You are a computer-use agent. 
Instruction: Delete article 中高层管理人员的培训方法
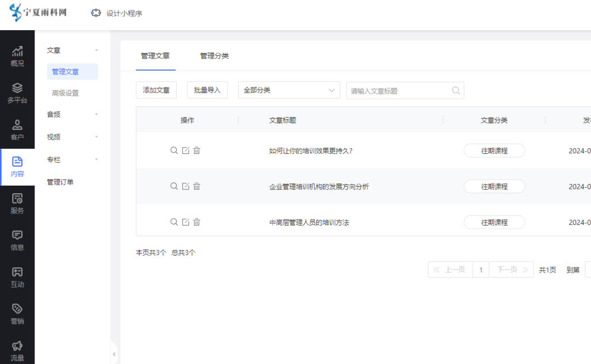(x=197, y=222)
